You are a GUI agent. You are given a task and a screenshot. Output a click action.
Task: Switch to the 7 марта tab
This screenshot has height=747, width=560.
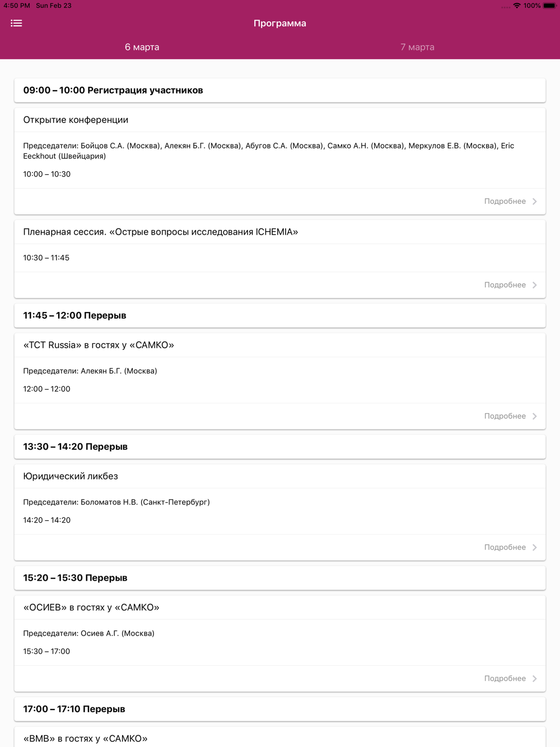(417, 47)
